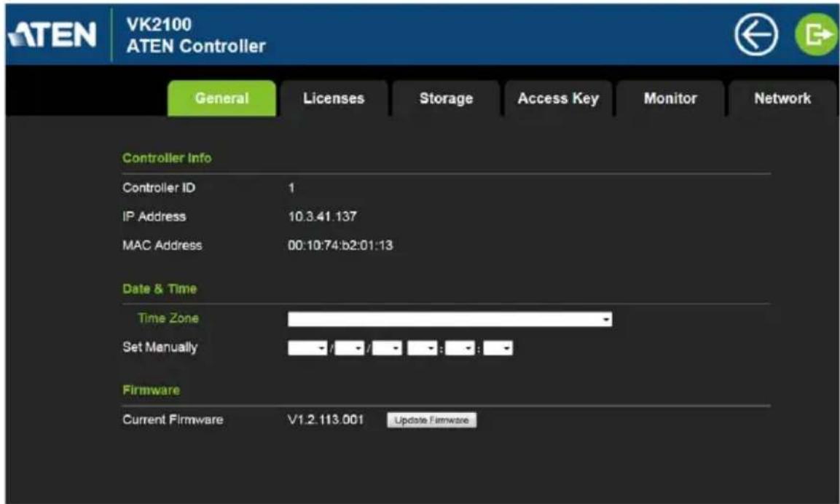Open the hour dropdown in Set Manually

pos(422,348)
